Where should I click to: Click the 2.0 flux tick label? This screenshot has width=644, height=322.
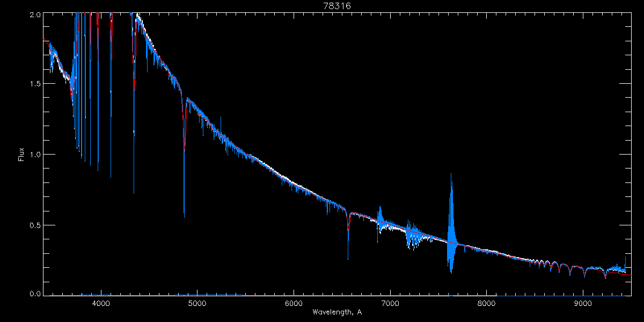[35, 15]
